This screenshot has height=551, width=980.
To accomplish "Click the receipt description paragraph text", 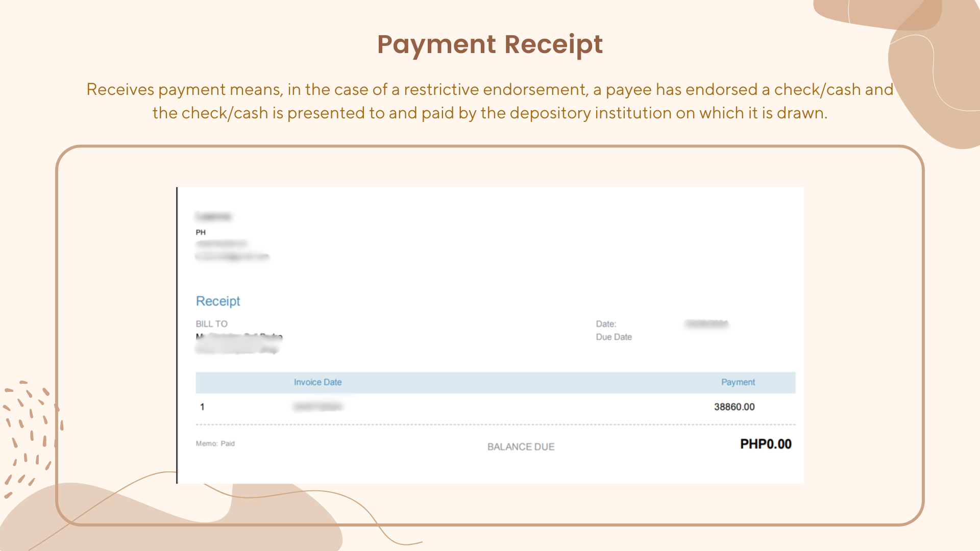I will 489,101.
